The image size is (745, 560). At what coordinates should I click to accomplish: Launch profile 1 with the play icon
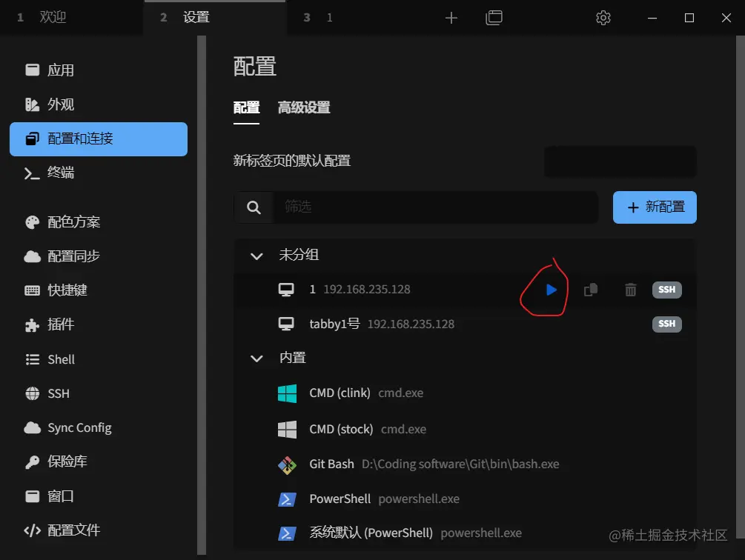pos(551,290)
